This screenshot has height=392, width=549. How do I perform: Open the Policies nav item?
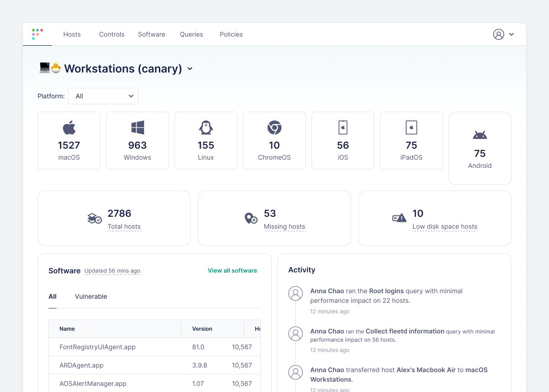[231, 34]
